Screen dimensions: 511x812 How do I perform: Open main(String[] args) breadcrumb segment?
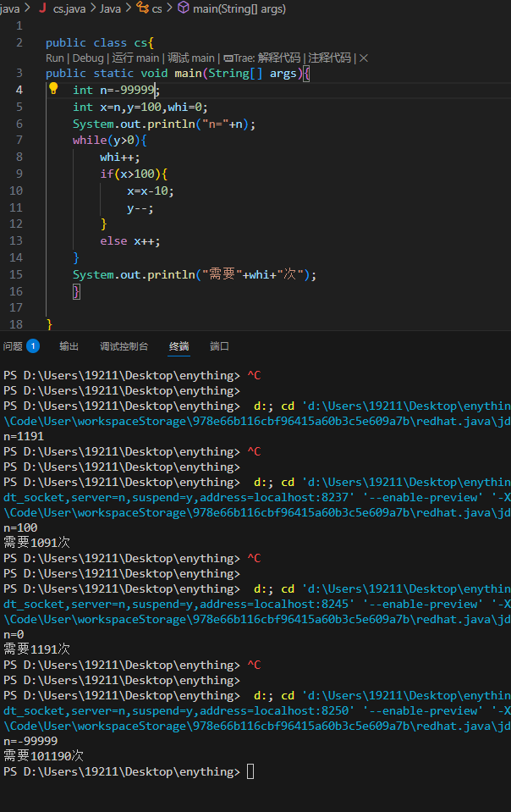pos(239,8)
